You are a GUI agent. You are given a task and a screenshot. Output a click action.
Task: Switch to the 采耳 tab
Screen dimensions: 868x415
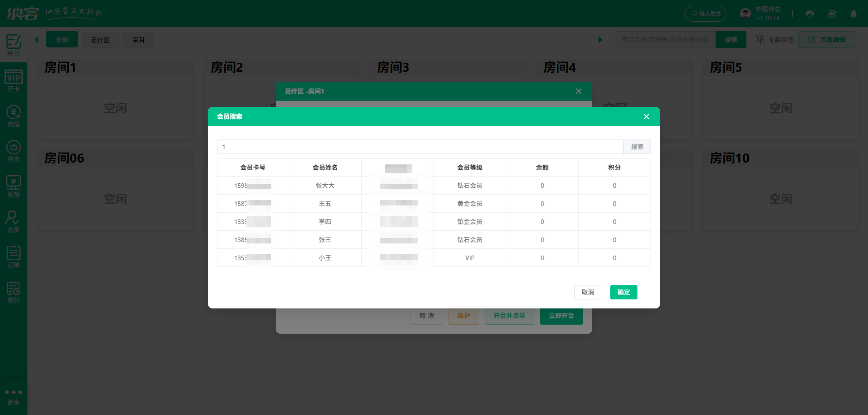pos(139,40)
